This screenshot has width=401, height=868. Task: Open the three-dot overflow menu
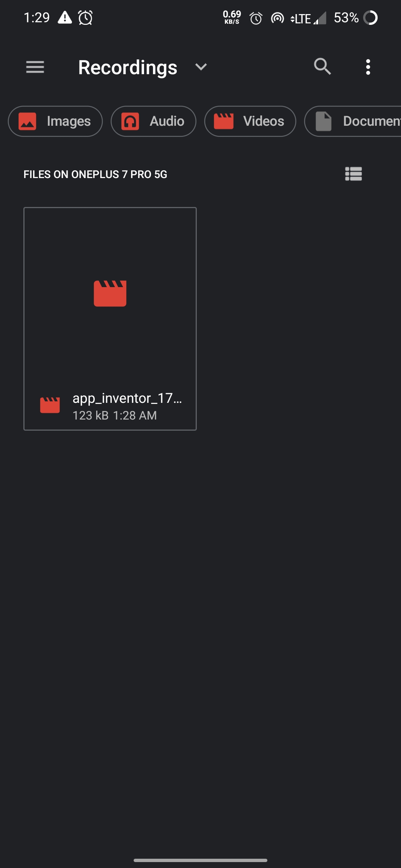click(x=368, y=67)
